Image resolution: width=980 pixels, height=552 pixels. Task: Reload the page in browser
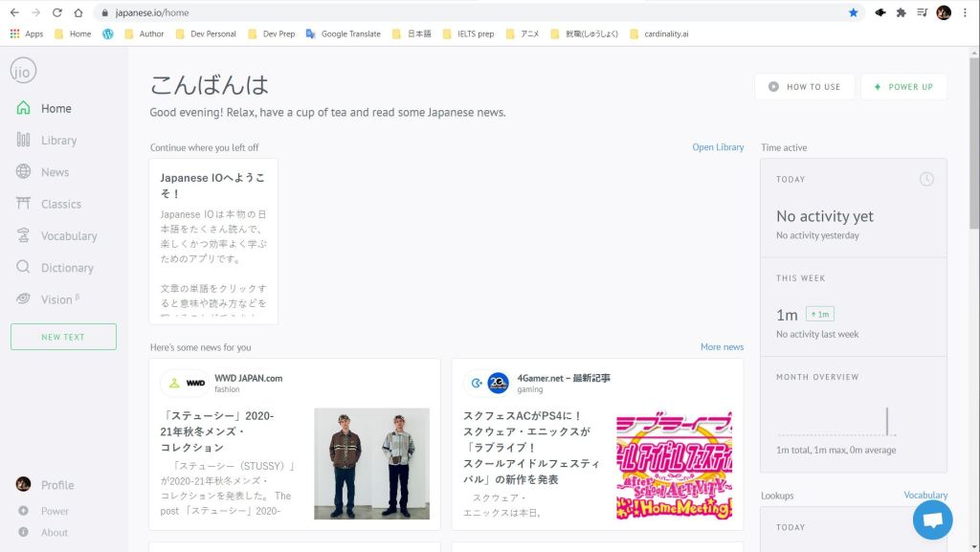click(x=57, y=12)
